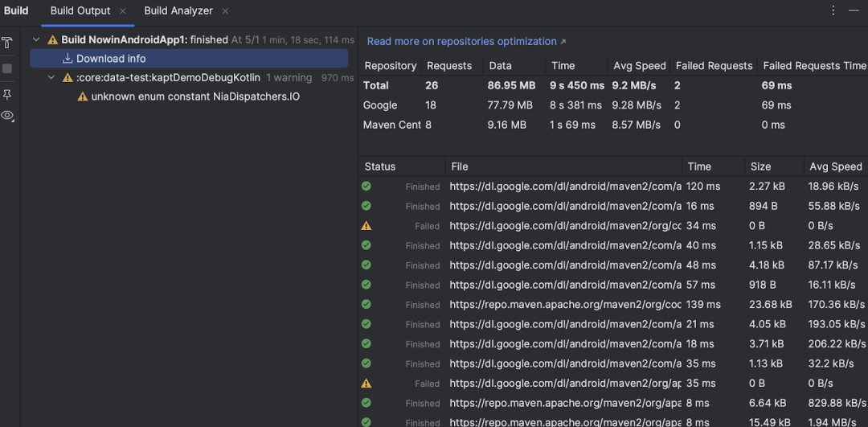Screen dimensions: 868x427
Task: Select the Build Output tab
Action: click(80, 11)
